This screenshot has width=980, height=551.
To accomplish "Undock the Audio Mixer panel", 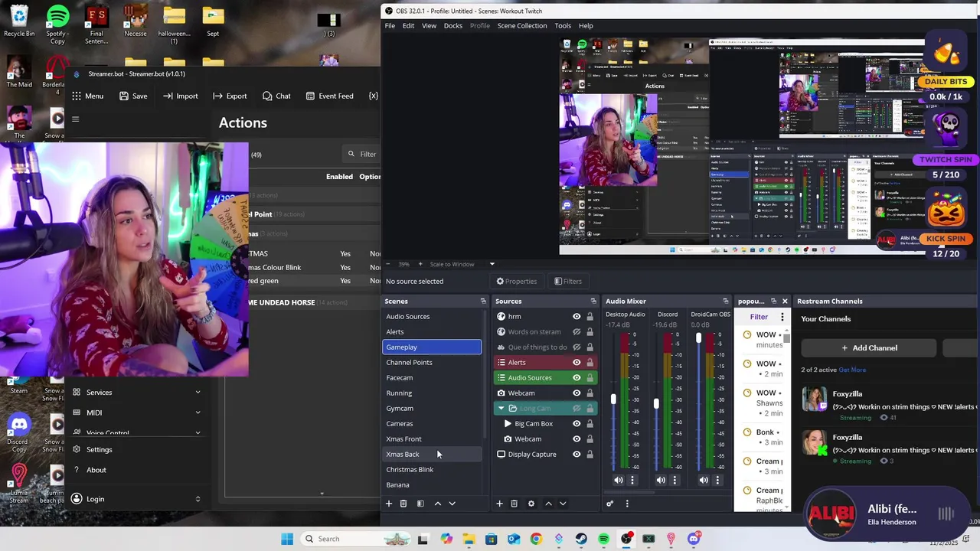I will 725,301.
